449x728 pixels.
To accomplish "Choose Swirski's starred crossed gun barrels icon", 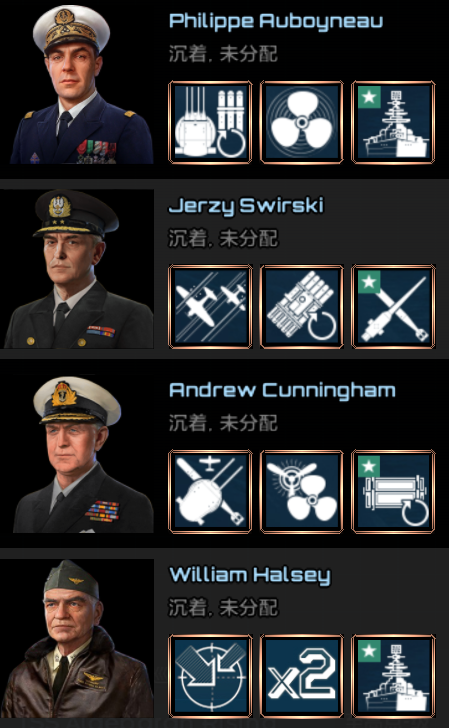I will click(393, 306).
